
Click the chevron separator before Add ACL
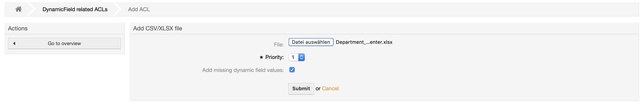click(x=117, y=10)
